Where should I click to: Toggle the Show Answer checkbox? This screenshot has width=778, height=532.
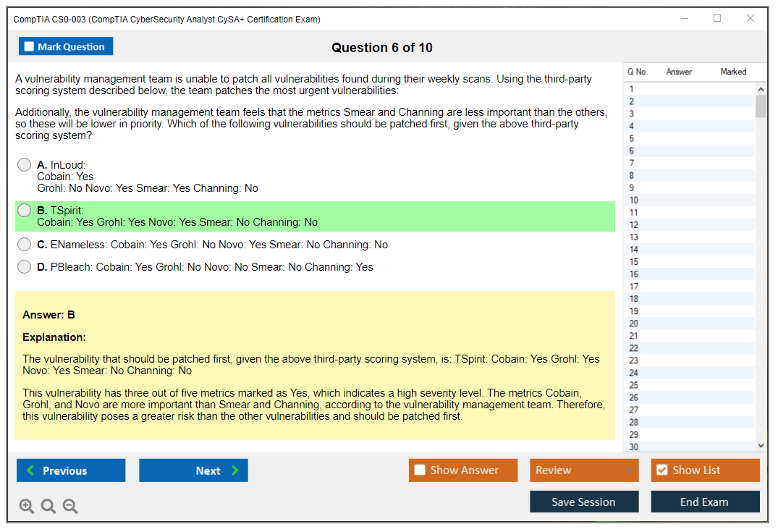[x=420, y=470]
